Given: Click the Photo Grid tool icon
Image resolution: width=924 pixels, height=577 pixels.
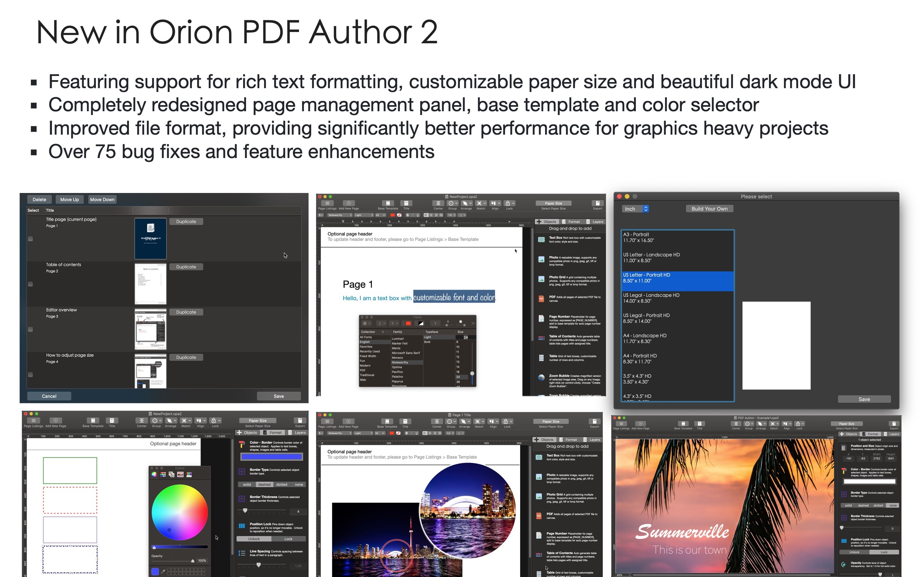Looking at the screenshot, I should tap(543, 280).
